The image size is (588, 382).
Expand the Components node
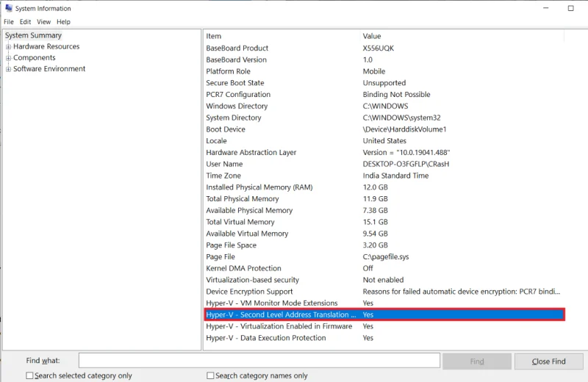coord(8,58)
